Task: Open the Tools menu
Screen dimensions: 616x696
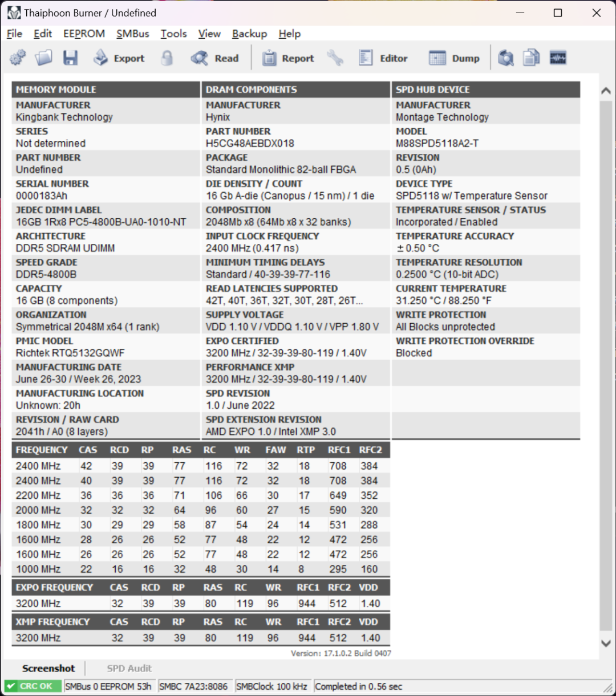Action: pos(173,34)
